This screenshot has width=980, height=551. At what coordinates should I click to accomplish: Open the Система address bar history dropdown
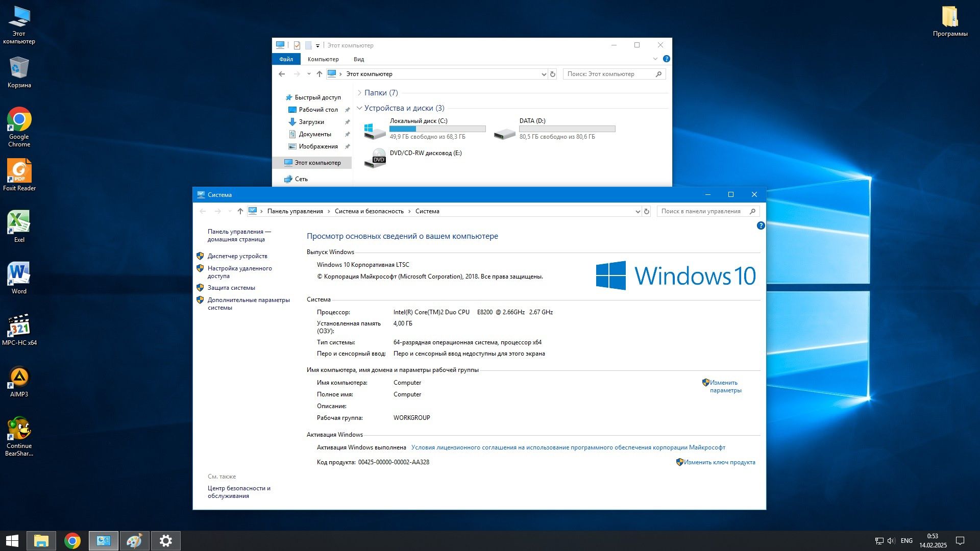[x=638, y=211]
